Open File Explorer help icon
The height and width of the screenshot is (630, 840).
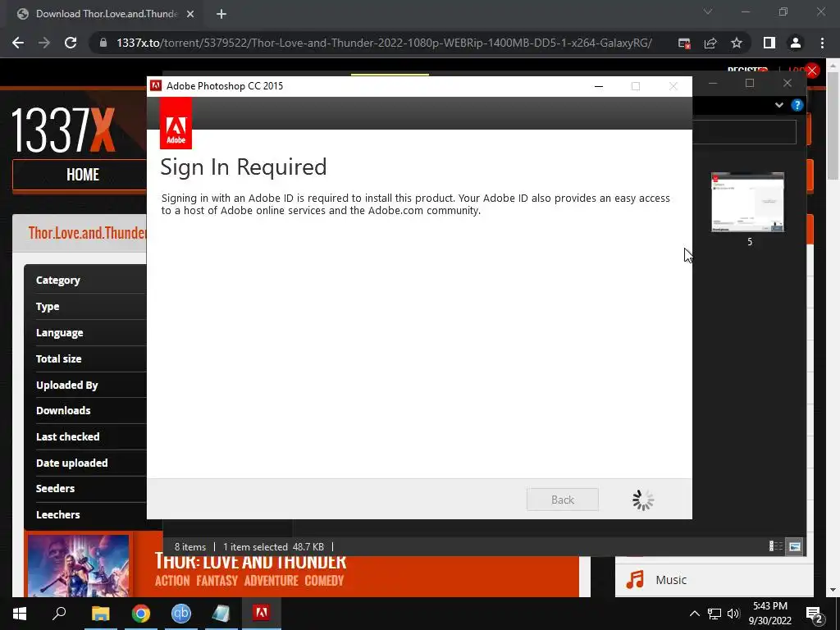797,105
